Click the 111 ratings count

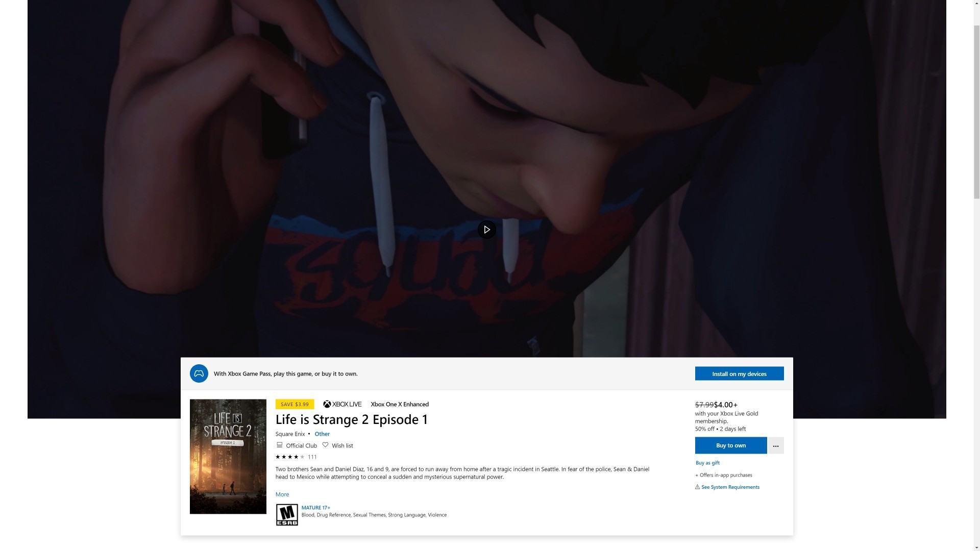[312, 457]
